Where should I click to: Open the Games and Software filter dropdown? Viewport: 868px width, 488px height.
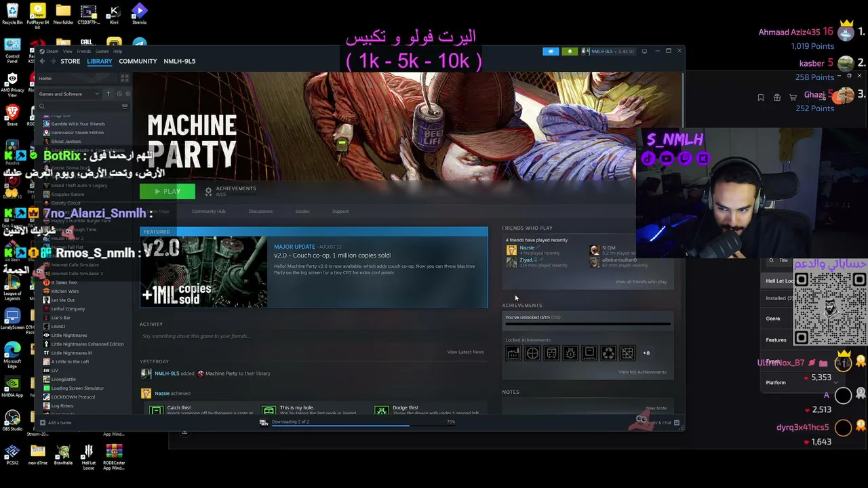click(x=68, y=94)
